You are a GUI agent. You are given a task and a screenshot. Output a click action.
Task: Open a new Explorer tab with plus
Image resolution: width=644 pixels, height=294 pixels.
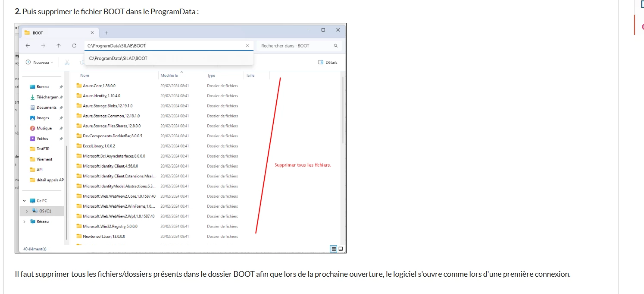[x=106, y=33]
